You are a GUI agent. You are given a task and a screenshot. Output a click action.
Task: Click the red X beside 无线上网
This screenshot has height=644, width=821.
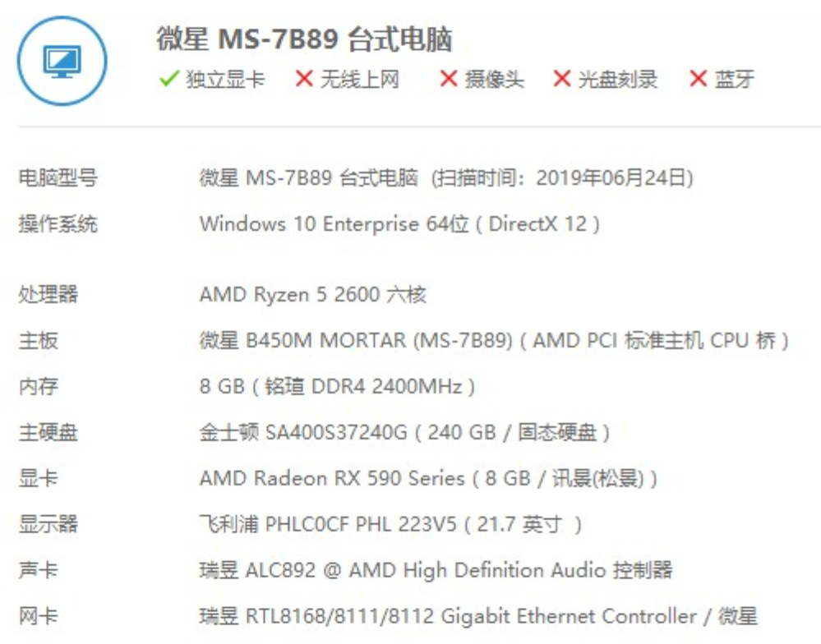[x=304, y=79]
